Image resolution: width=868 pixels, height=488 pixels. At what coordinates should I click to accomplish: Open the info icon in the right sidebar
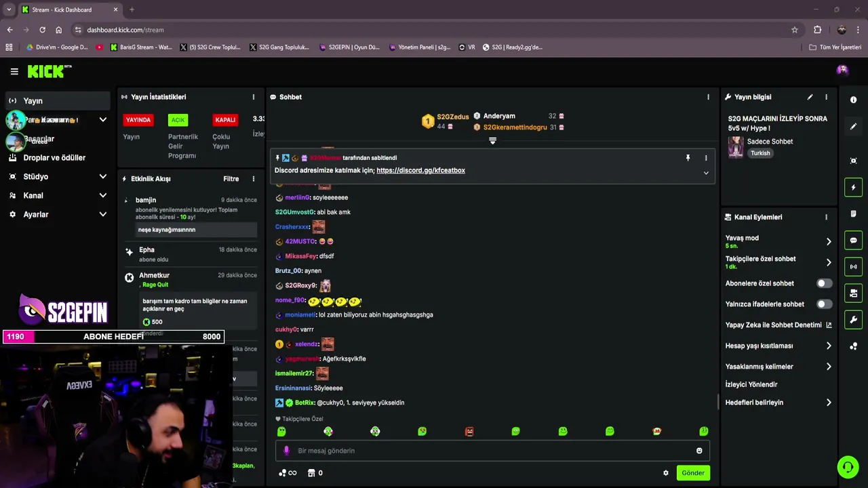[853, 100]
